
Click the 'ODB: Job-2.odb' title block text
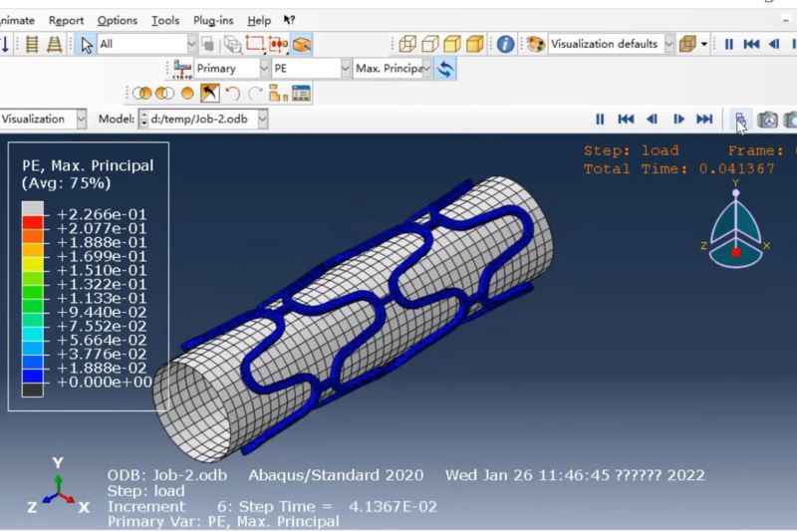167,475
